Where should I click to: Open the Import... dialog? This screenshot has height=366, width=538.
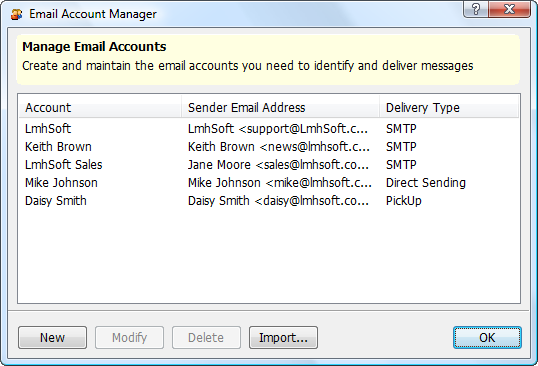[283, 338]
